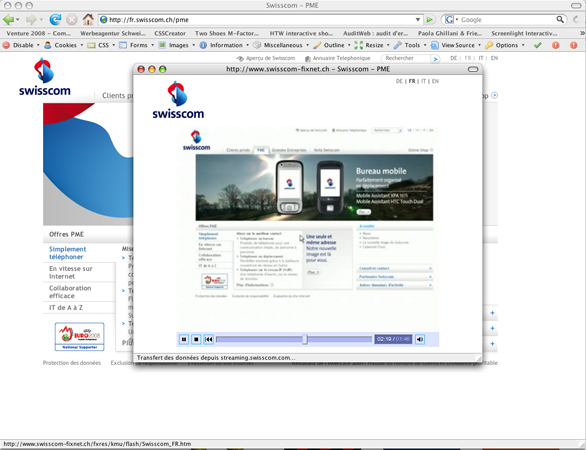
Task: Click the toolbar pill button in main window title bar
Action: pyautogui.click(x=577, y=5)
